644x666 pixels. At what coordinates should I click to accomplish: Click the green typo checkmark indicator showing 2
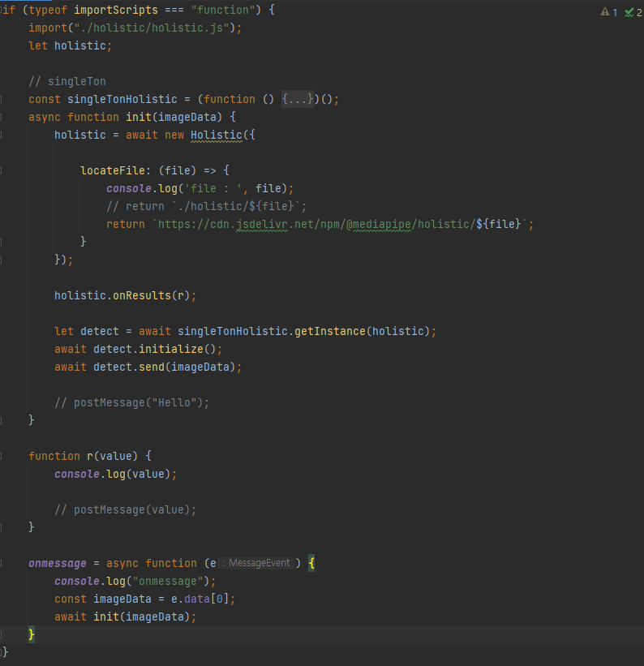[633, 12]
